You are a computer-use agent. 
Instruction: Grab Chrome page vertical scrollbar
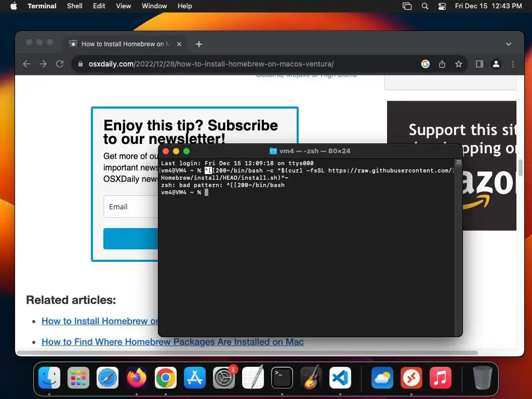tap(521, 168)
